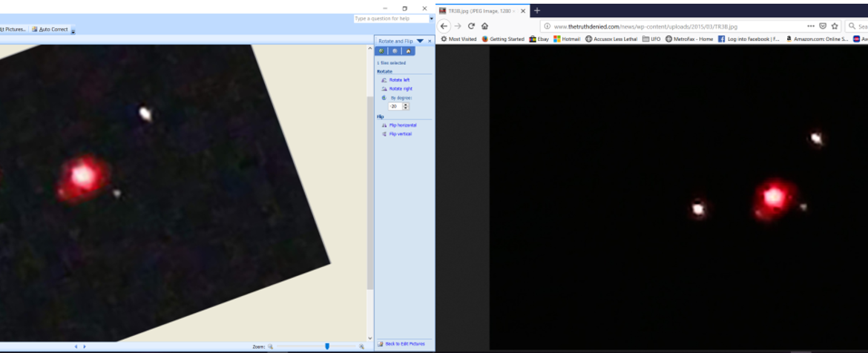This screenshot has width=868, height=353.
Task: Click the Edit Pictures toolbar button
Action: pos(13,30)
